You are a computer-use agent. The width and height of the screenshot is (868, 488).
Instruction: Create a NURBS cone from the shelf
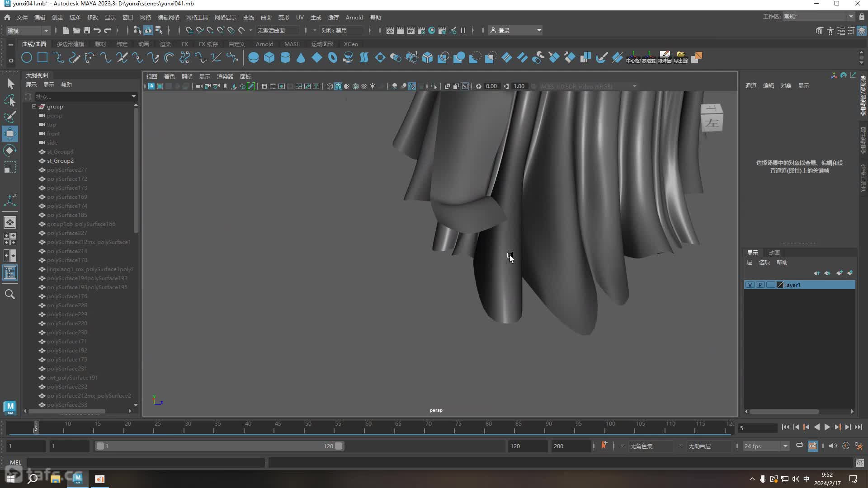click(x=301, y=58)
